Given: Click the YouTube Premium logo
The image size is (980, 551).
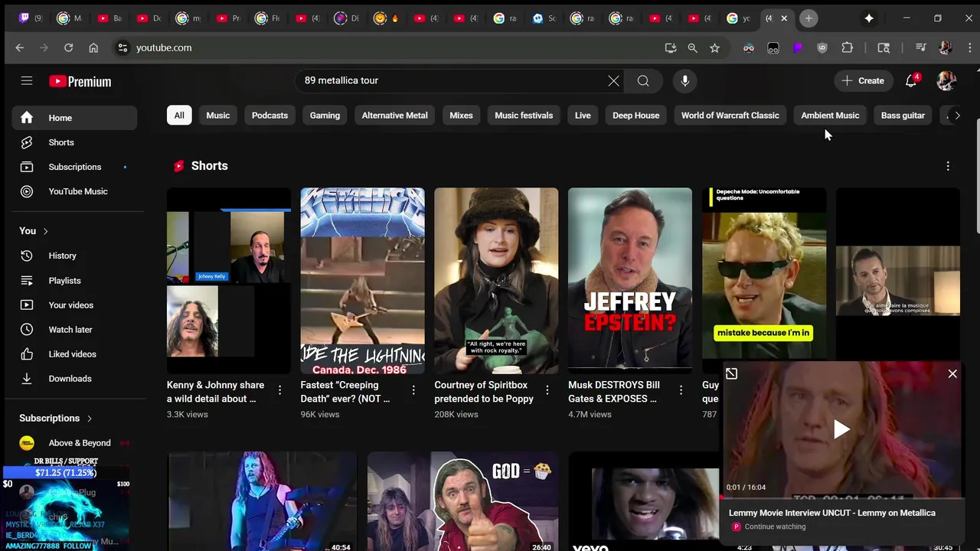Looking at the screenshot, I should coord(80,81).
